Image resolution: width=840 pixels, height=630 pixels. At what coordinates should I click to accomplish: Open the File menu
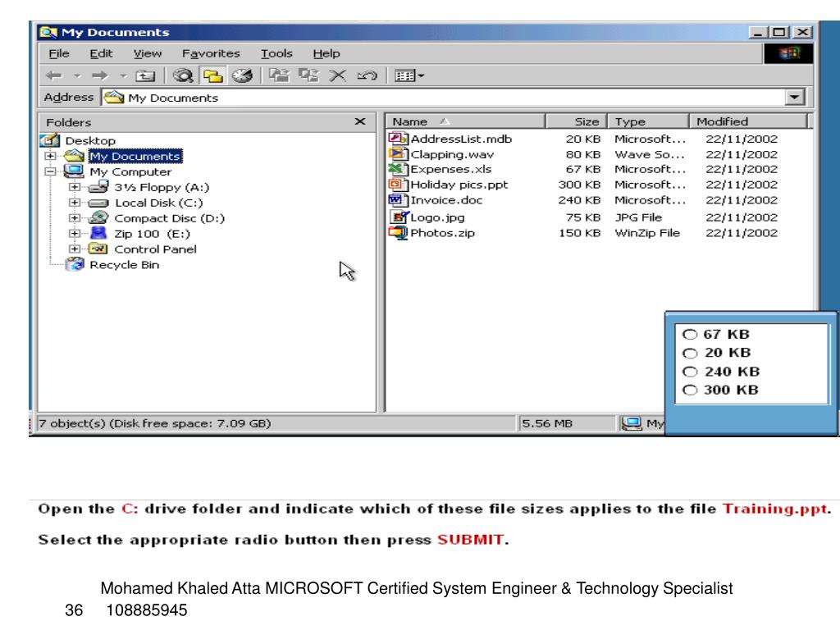[59, 53]
